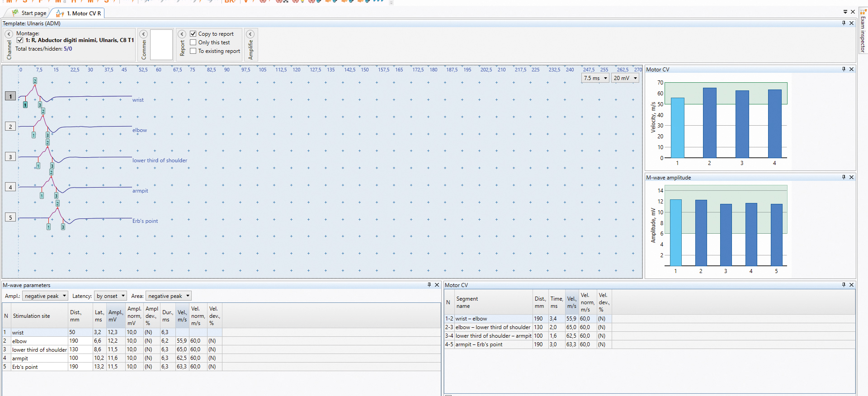Enable To existing report option
The height and width of the screenshot is (396, 868).
(x=193, y=51)
